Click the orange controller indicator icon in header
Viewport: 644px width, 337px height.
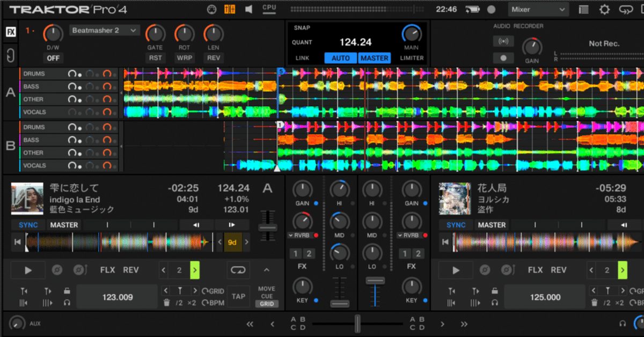click(230, 9)
